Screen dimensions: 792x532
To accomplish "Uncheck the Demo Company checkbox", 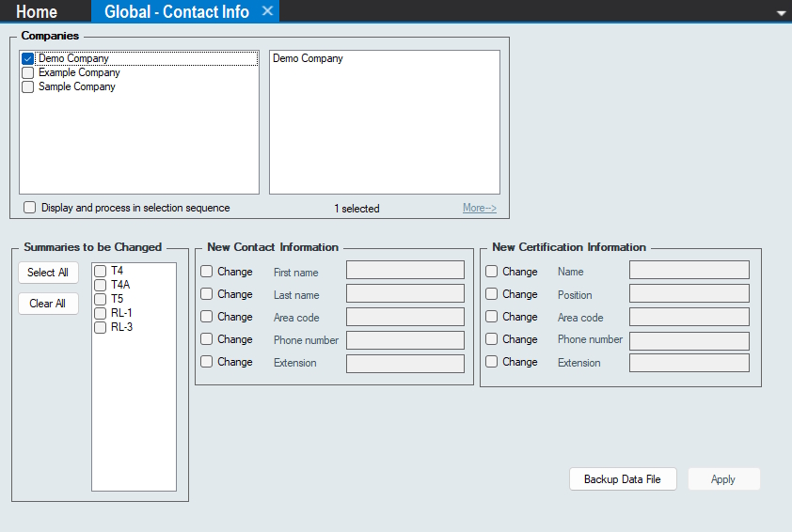I will 28,58.
